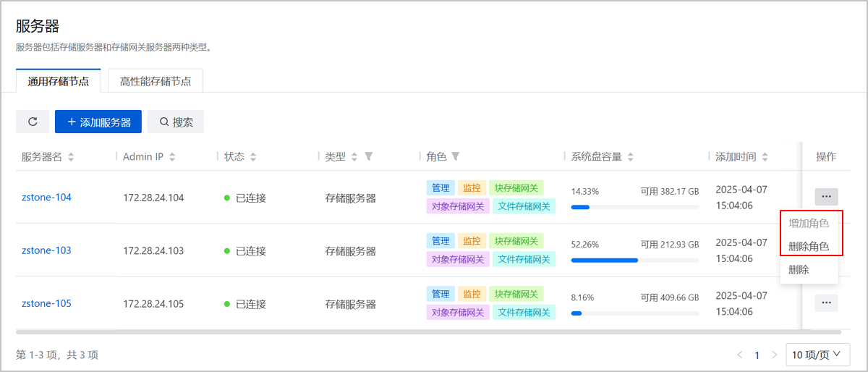868x372 pixels.
Task: Click 可用 212.93 GB text
Action: point(670,245)
